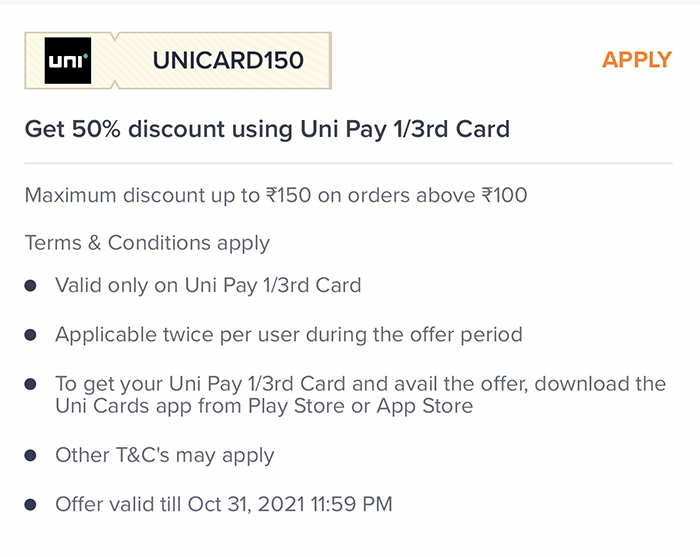Screen dimensions: 700x557
Task: Click the 'Other T&C's may apply' text
Action: pyautogui.click(x=165, y=456)
